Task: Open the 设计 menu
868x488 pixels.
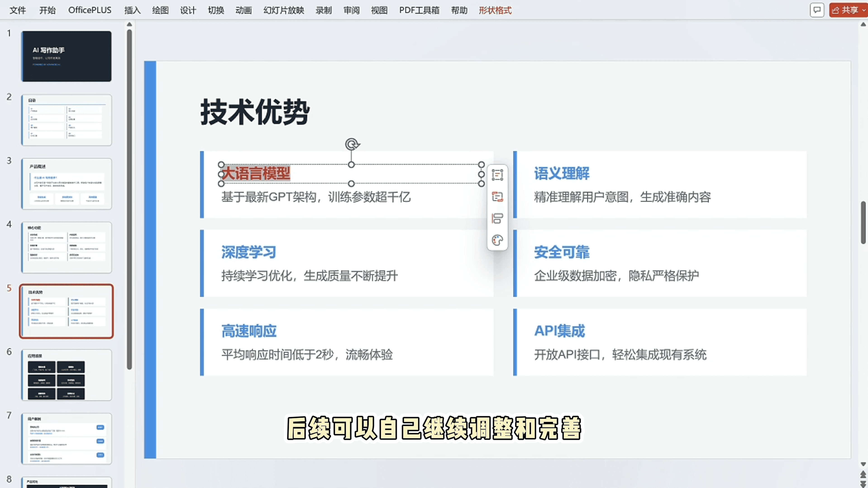Action: point(188,10)
